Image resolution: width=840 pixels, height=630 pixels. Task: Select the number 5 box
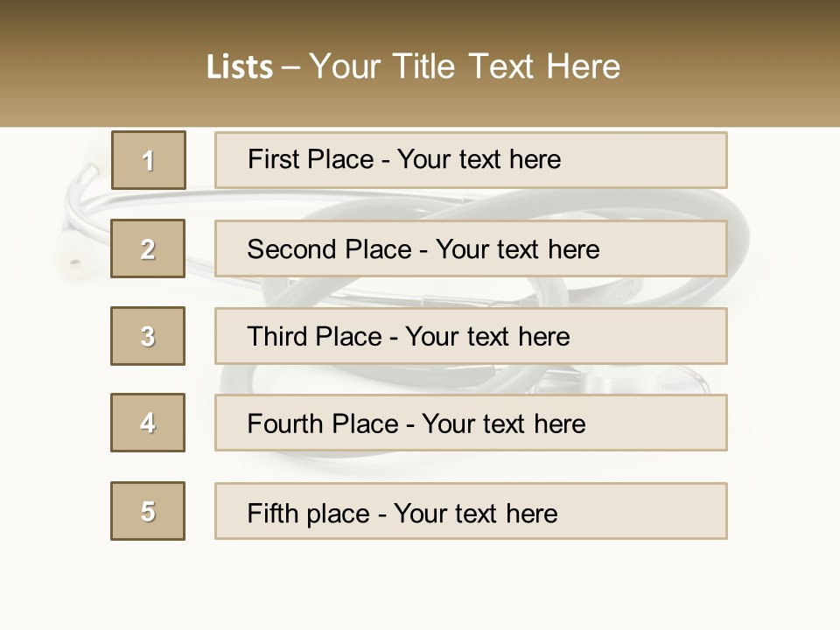(148, 511)
